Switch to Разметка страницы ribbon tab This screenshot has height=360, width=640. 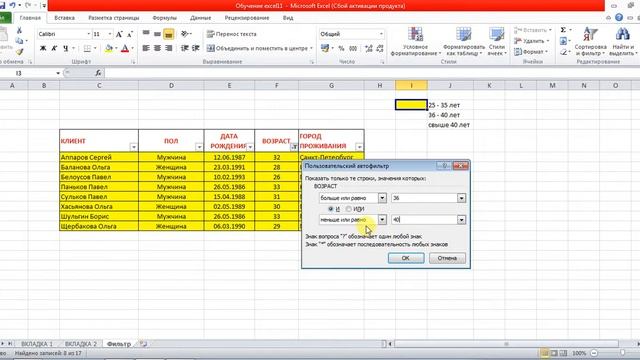pos(114,18)
